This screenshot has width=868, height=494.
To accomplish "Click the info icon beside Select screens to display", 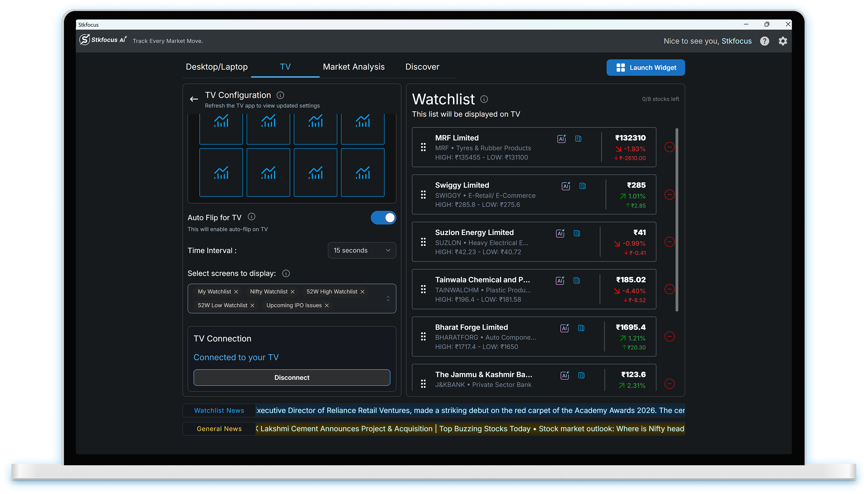I will pos(286,273).
